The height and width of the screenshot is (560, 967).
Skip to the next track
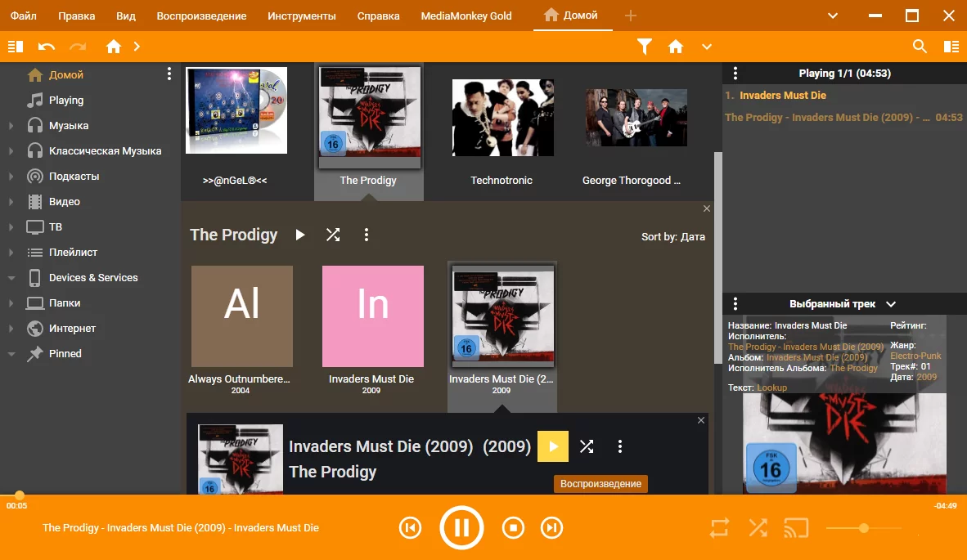pyautogui.click(x=552, y=528)
